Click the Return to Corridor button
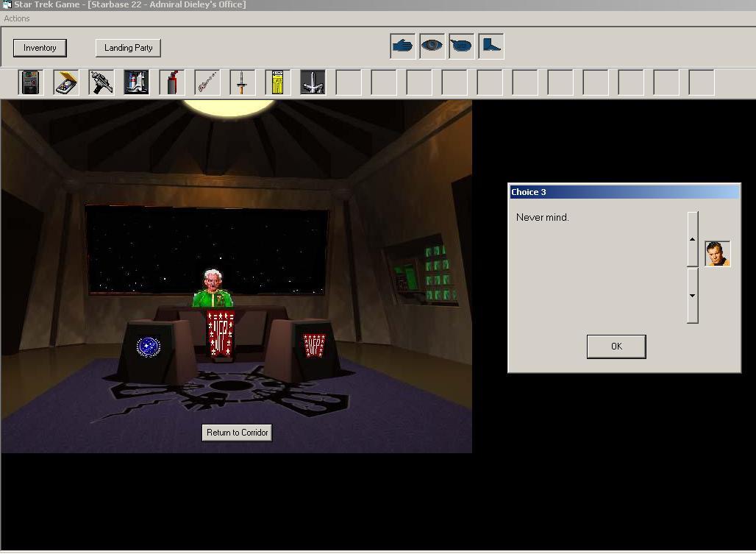756x554 pixels. [x=237, y=433]
